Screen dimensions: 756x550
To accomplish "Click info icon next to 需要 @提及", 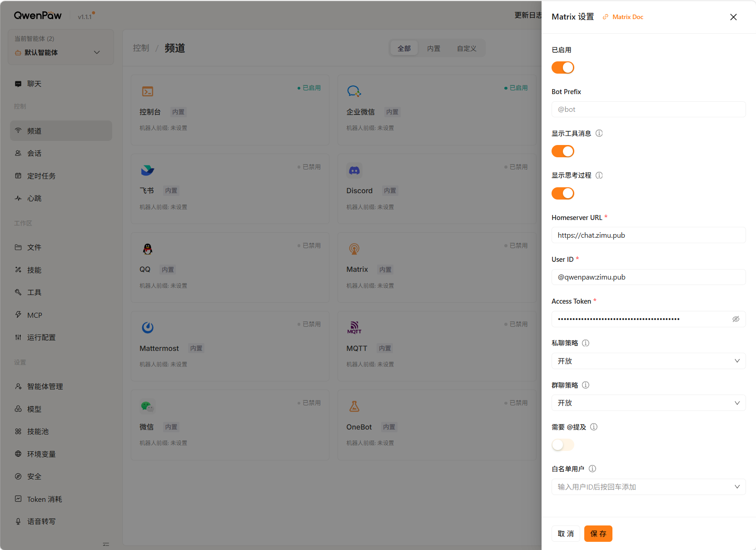I will coord(594,427).
